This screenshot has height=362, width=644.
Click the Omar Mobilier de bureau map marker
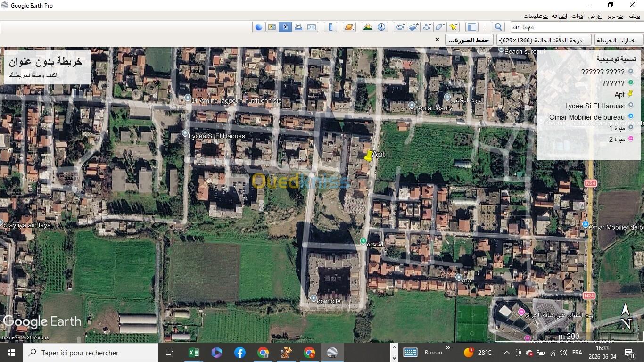[x=586, y=224]
